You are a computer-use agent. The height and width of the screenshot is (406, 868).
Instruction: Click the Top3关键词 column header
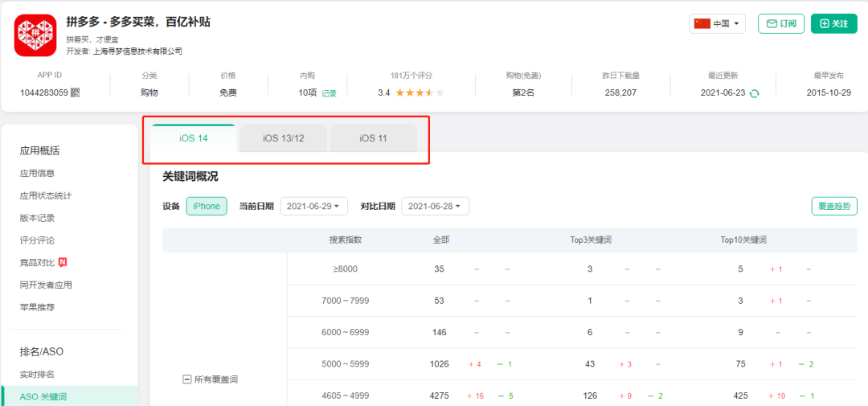click(x=590, y=240)
